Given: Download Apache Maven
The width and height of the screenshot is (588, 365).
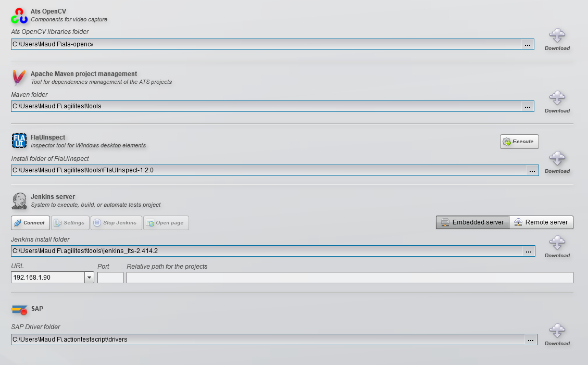Looking at the screenshot, I should click(557, 102).
